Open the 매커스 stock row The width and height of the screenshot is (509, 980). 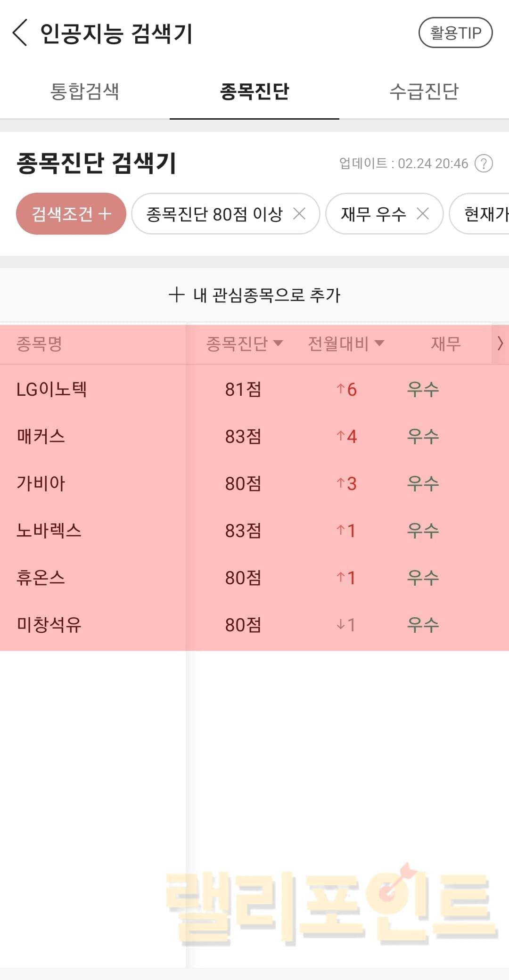pos(41,436)
